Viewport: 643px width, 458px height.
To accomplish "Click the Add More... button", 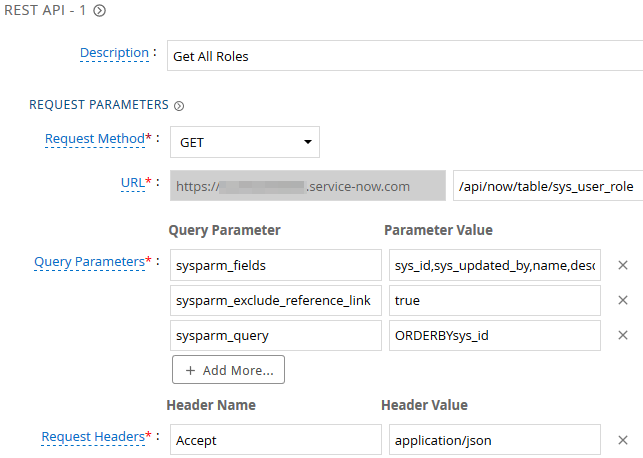I will coord(228,370).
